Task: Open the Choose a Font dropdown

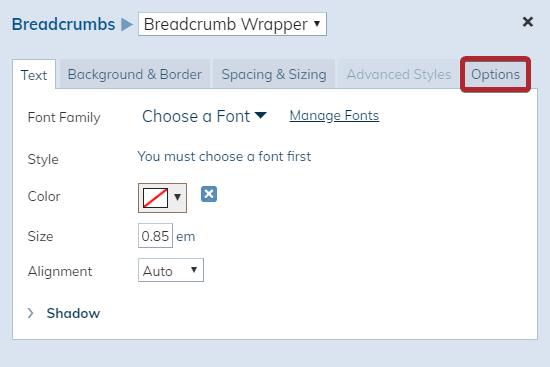Action: coord(204,116)
